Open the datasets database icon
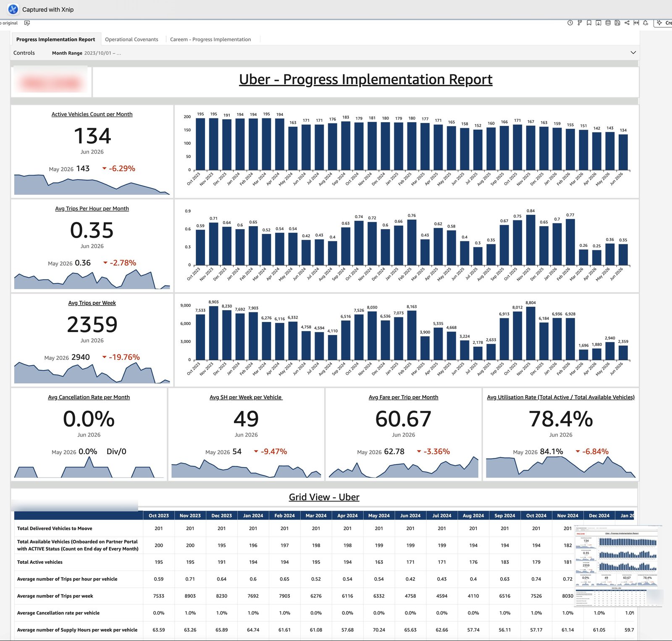The height and width of the screenshot is (641, 672). click(x=608, y=23)
